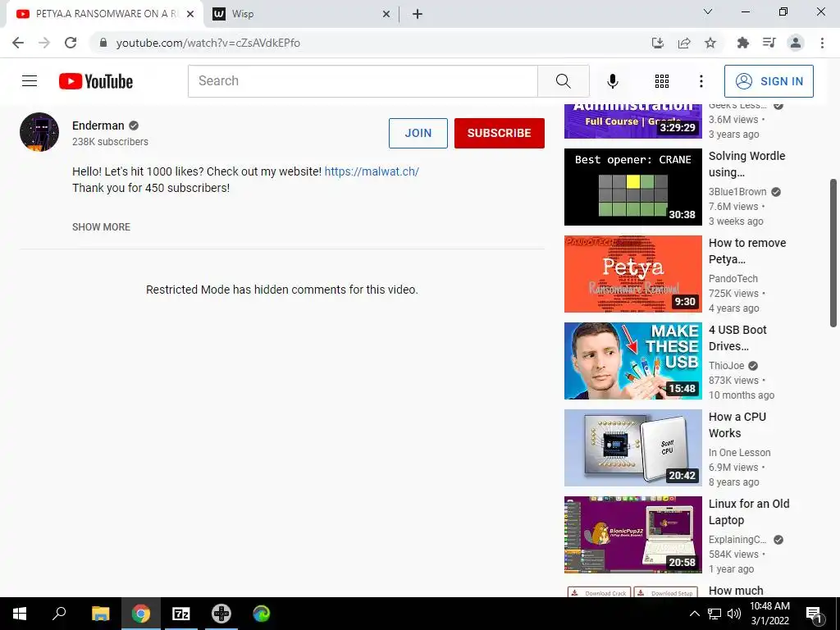
Task: Open the 4 USB Boot Drives thumbnail
Action: click(632, 361)
